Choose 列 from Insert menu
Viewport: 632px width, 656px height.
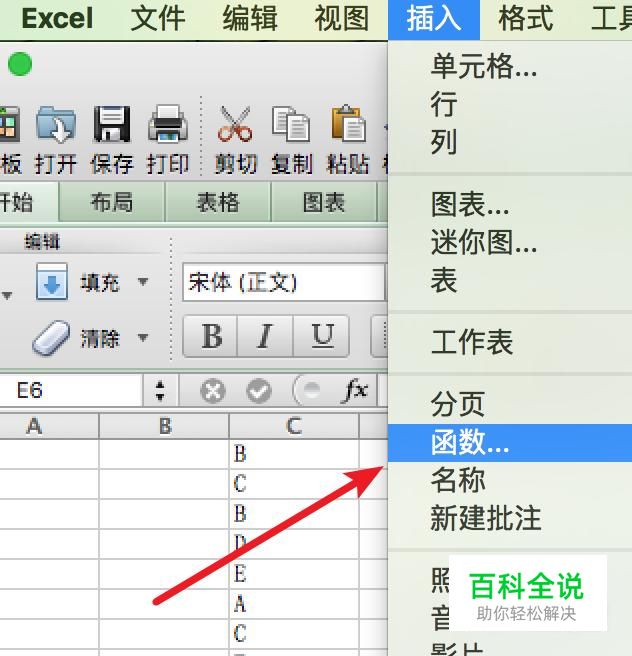pos(510,142)
